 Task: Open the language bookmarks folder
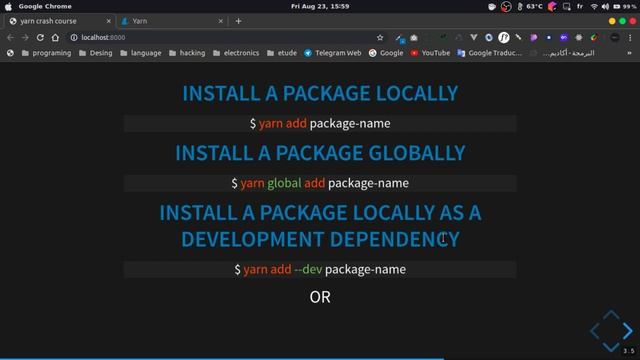click(141, 53)
